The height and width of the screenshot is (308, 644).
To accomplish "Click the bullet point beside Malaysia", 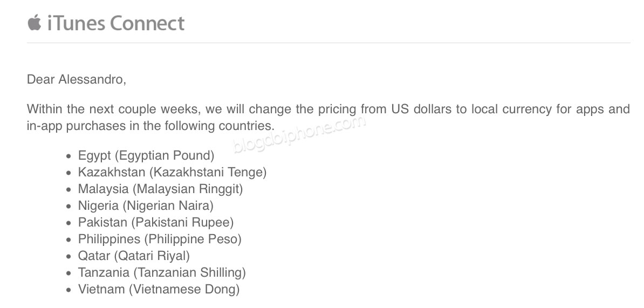I will pyautogui.click(x=68, y=190).
